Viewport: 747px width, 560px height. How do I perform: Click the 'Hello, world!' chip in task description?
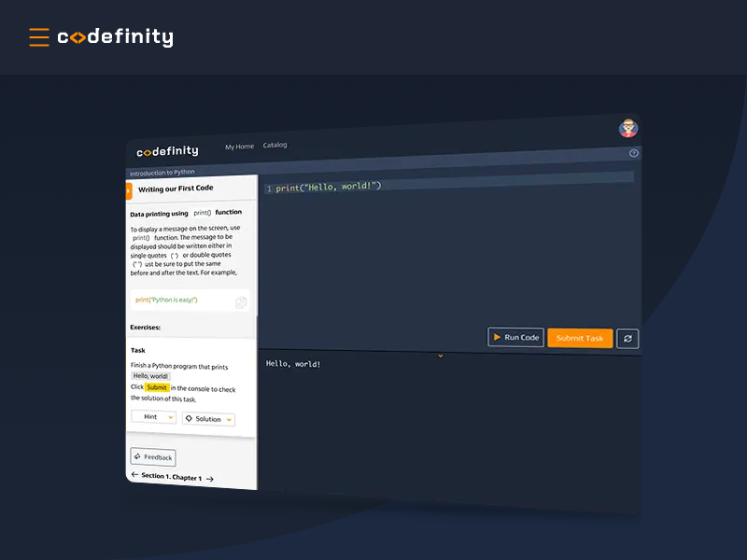(x=150, y=376)
